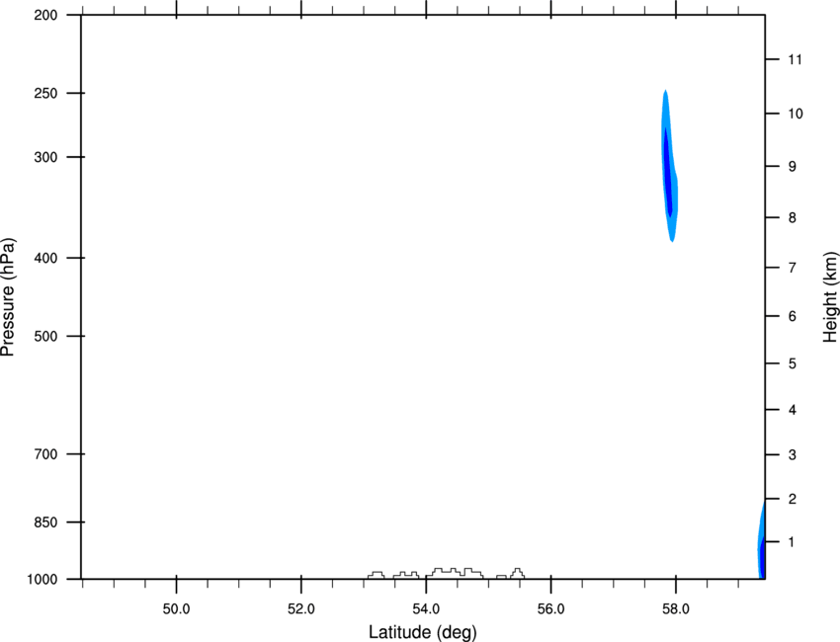Image resolution: width=840 pixels, height=642 pixels.
Task: Click the 5 km height label
Action: pyautogui.click(x=793, y=363)
